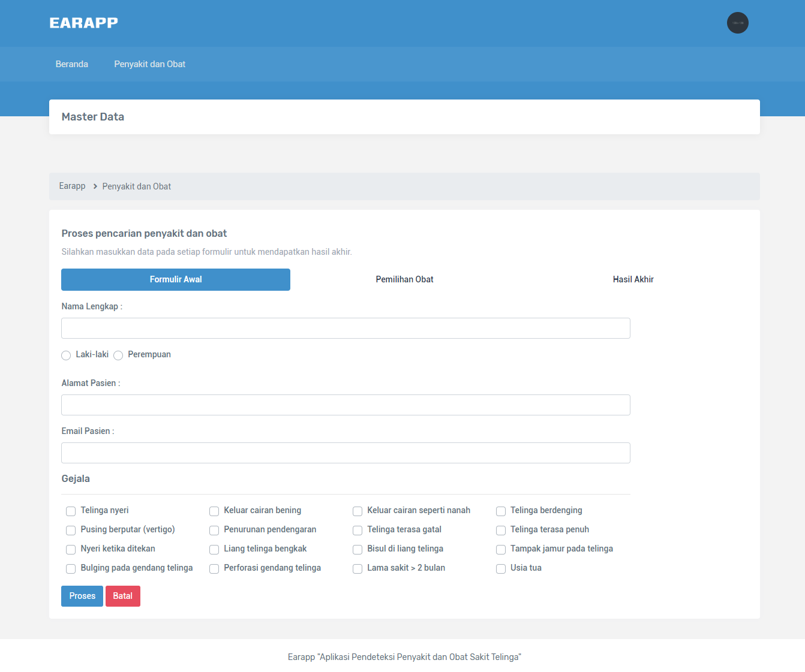The image size is (805, 672).
Task: Open the Penyakit dan Obat menu
Action: click(x=149, y=64)
